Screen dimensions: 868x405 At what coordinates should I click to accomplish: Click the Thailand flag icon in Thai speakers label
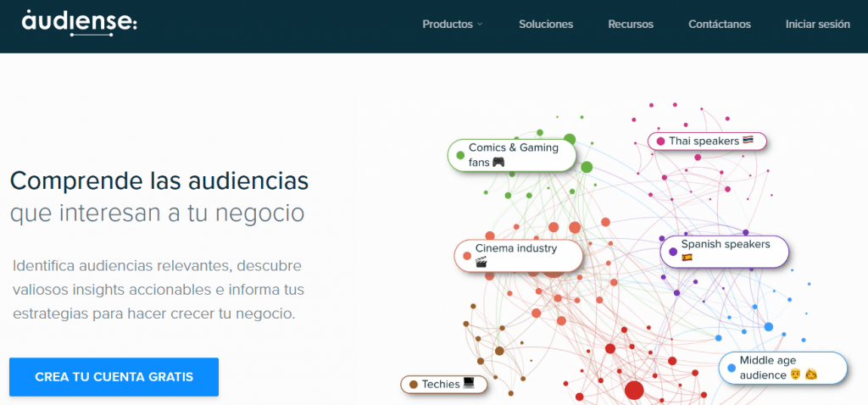tap(748, 141)
